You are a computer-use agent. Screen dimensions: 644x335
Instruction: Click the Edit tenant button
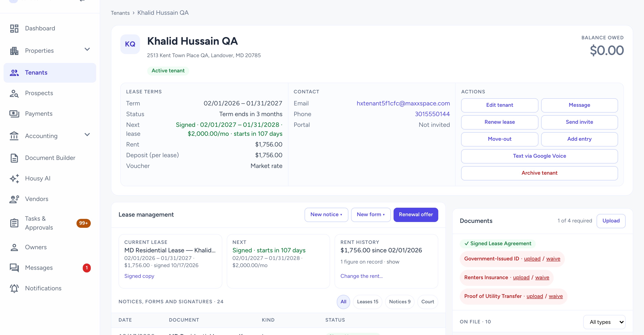tap(500, 105)
